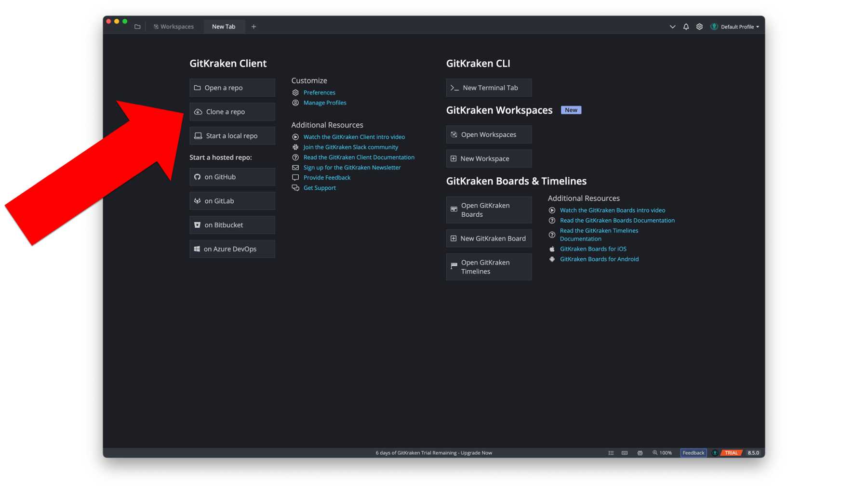
Task: Click Open GitKraken Timelines button
Action: tap(489, 267)
